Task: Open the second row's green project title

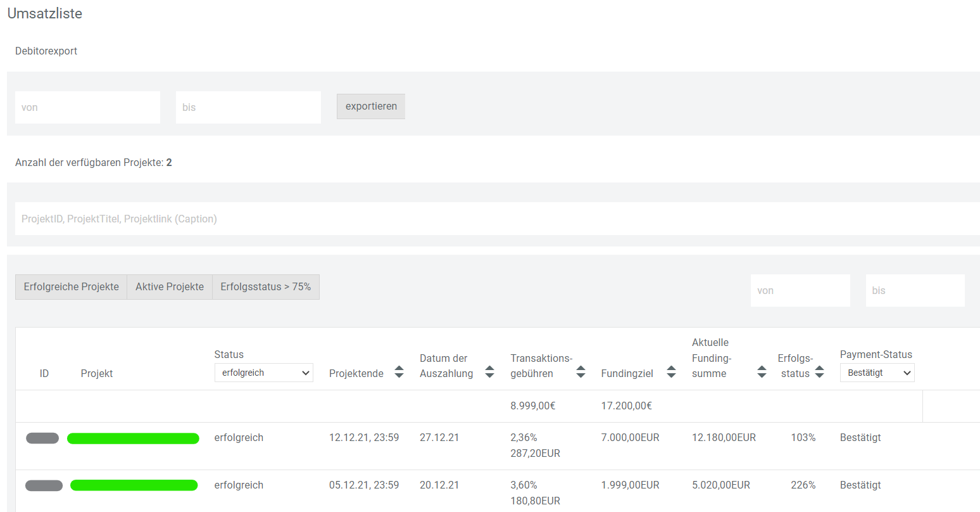Action: tap(134, 485)
